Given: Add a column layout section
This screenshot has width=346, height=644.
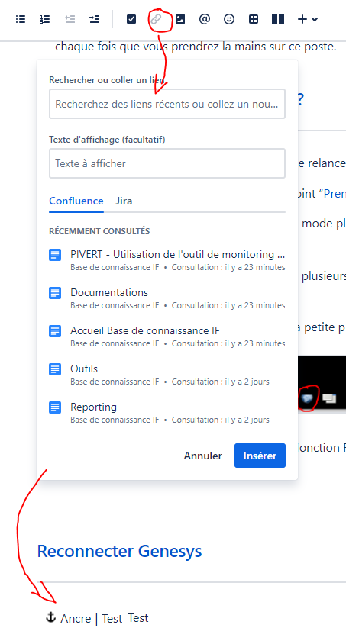Looking at the screenshot, I should click(278, 19).
